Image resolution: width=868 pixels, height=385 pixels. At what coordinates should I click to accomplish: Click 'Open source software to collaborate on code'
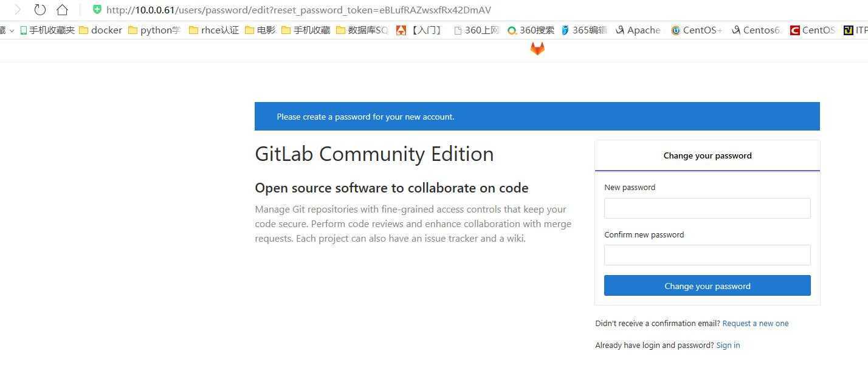(x=391, y=188)
